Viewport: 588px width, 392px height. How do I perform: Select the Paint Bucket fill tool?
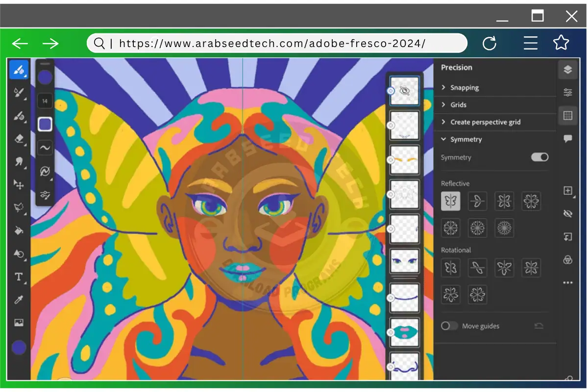pos(19,231)
